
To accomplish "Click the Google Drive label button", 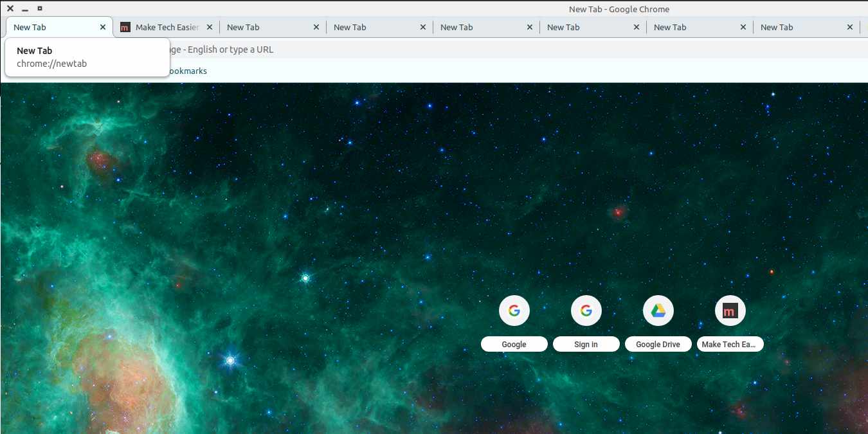I will [x=658, y=344].
